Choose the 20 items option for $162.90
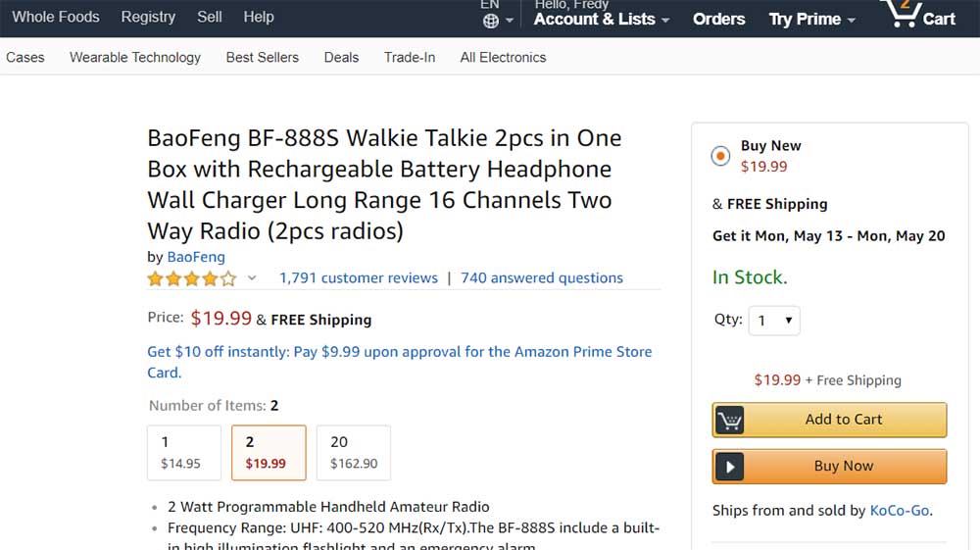This screenshot has width=980, height=550. click(x=353, y=452)
